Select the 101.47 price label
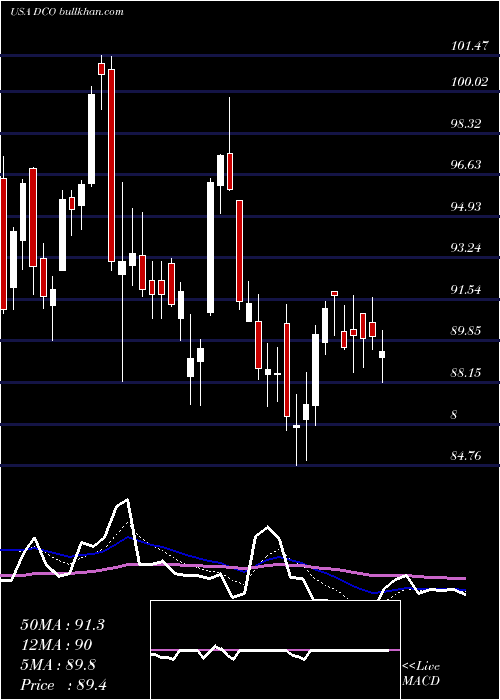Screen dimensions: 500x700 coord(470,46)
